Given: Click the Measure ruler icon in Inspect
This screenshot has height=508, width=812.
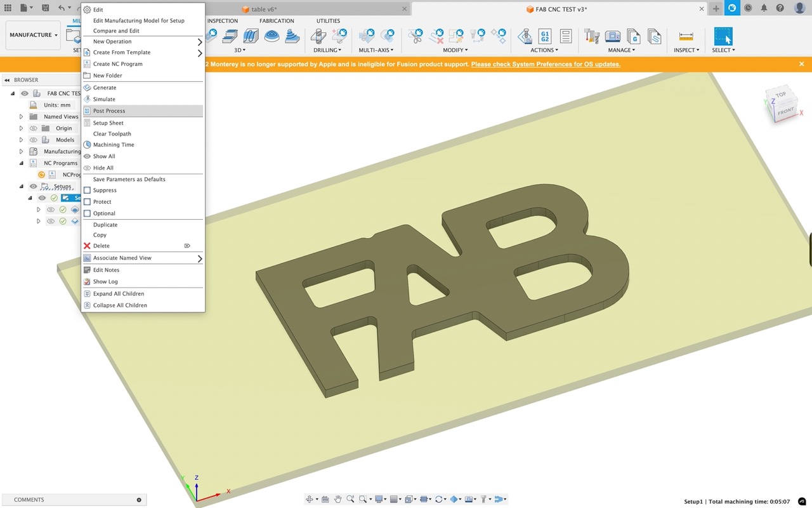Looking at the screenshot, I should [686, 36].
